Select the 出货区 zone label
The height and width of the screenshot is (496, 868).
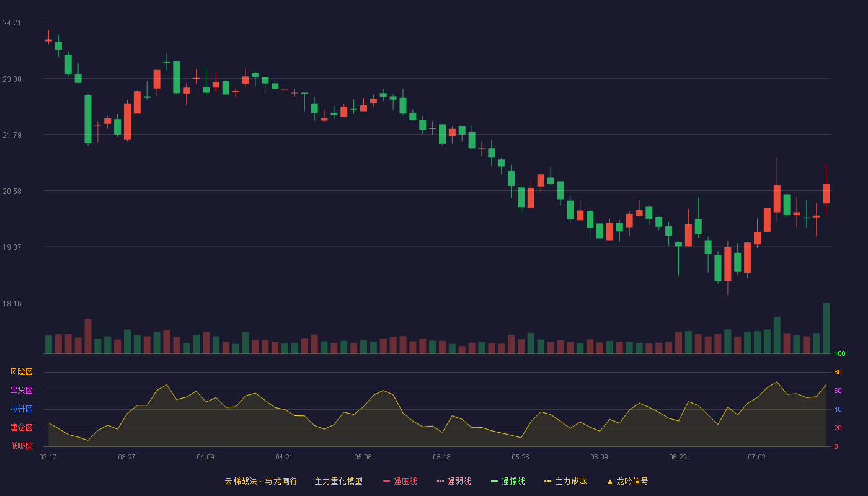(x=21, y=391)
